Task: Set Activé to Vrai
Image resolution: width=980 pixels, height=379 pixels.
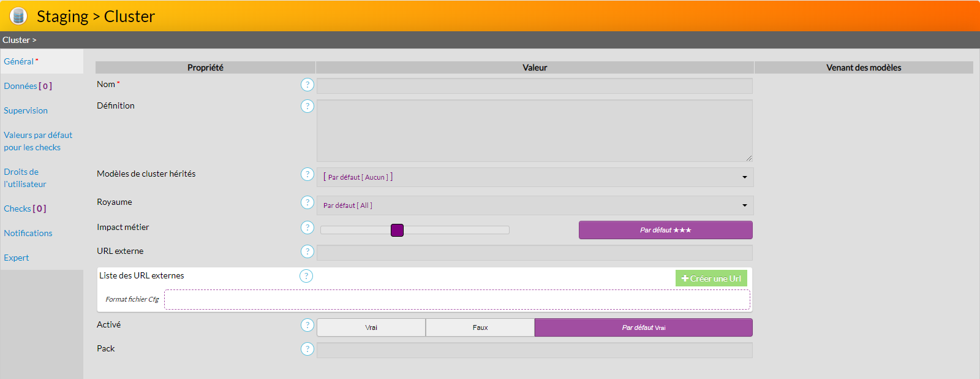Action: pyautogui.click(x=371, y=327)
